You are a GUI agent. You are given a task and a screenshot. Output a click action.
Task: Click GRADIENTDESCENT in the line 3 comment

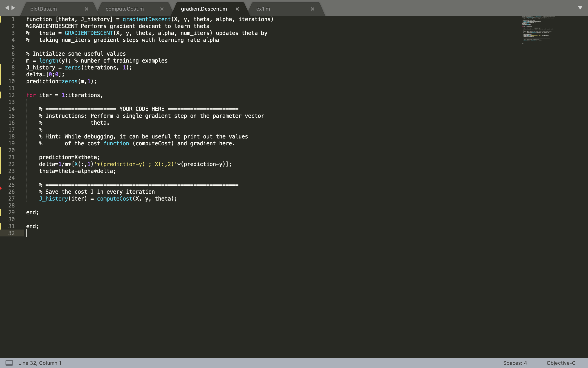(89, 33)
